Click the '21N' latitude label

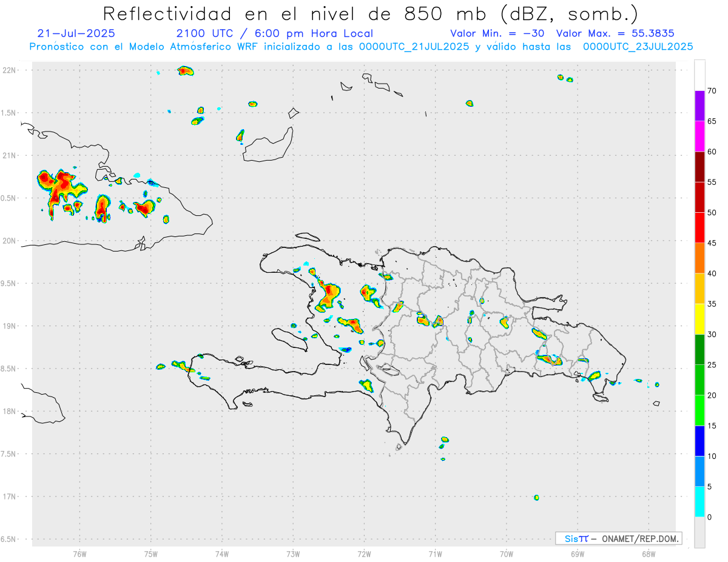[x=9, y=155]
